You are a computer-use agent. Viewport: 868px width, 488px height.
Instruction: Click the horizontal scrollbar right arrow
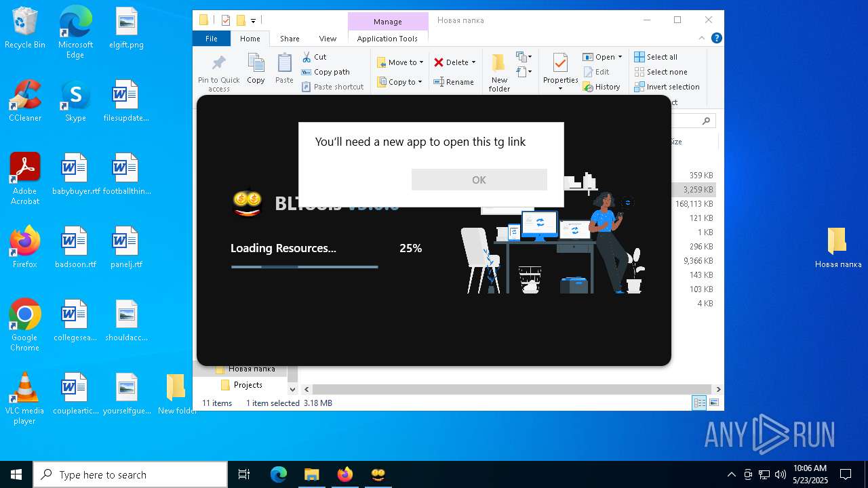tap(718, 389)
